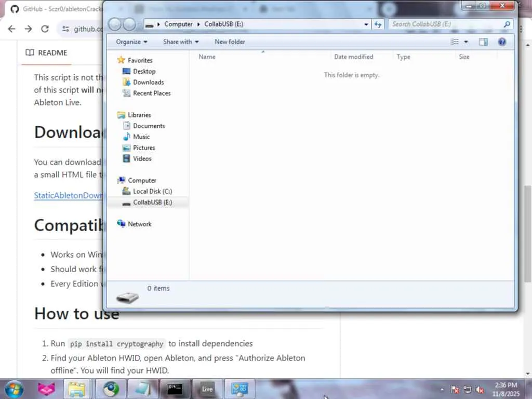Image resolution: width=532 pixels, height=399 pixels.
Task: Sort by the Size column header
Action: 464,57
